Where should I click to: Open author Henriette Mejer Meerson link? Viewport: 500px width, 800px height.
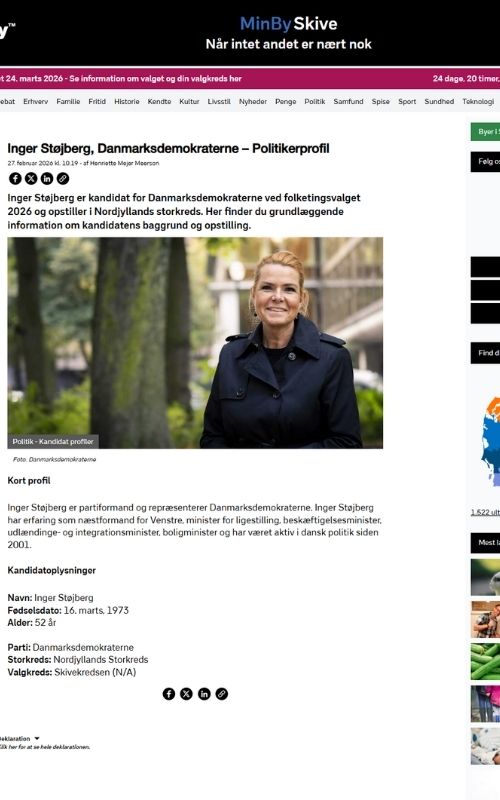tap(124, 163)
